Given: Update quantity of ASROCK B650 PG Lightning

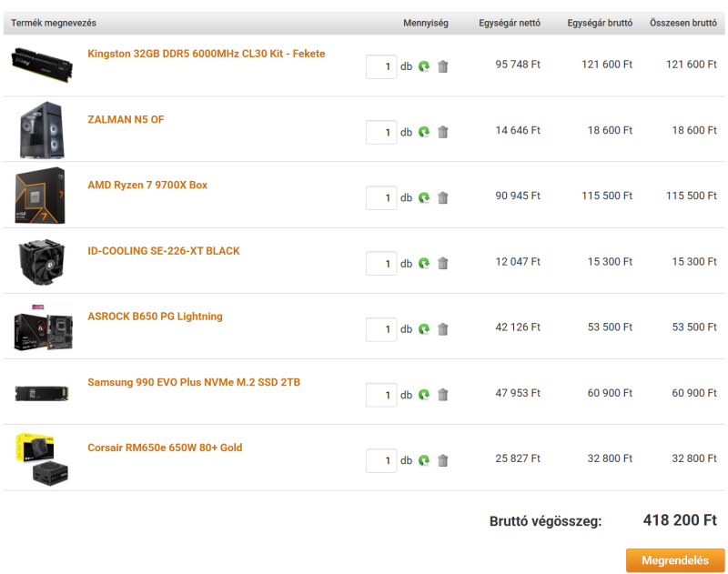Looking at the screenshot, I should click(x=424, y=329).
